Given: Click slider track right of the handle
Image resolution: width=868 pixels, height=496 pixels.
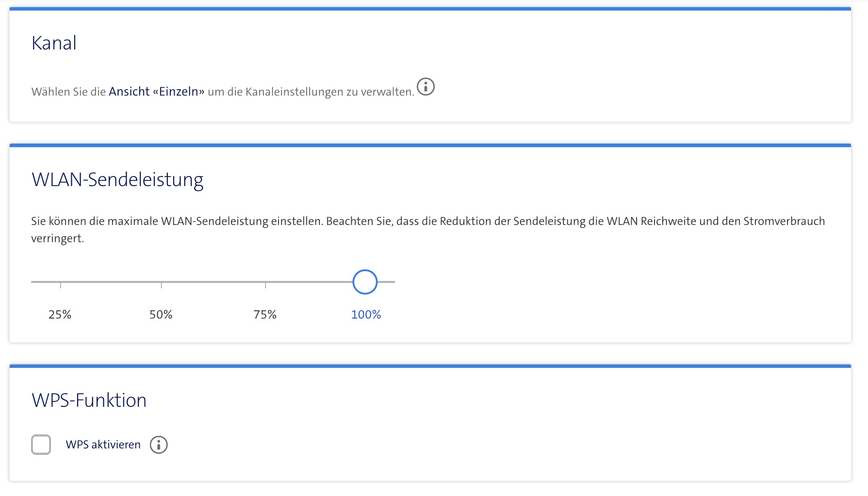Looking at the screenshot, I should pos(387,282).
